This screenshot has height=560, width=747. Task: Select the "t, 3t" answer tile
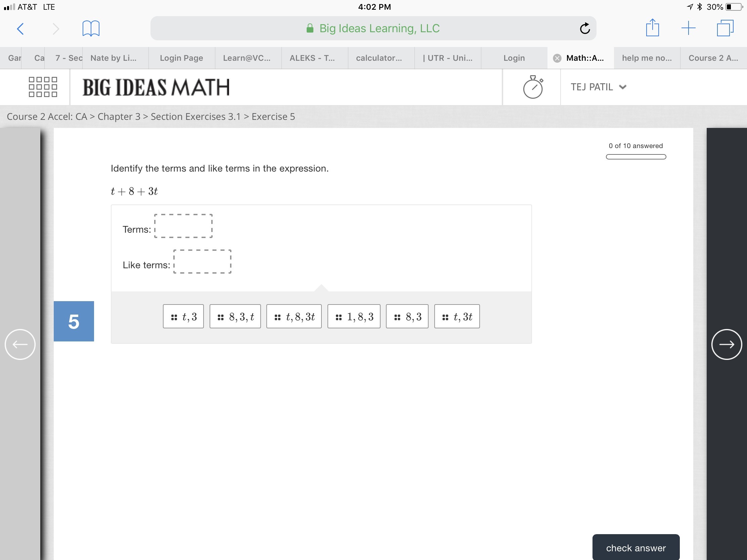point(456,317)
